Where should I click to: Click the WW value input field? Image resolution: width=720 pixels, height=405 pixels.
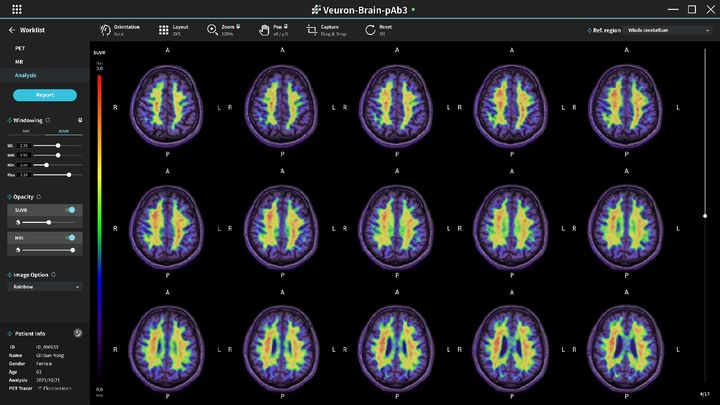[24, 155]
